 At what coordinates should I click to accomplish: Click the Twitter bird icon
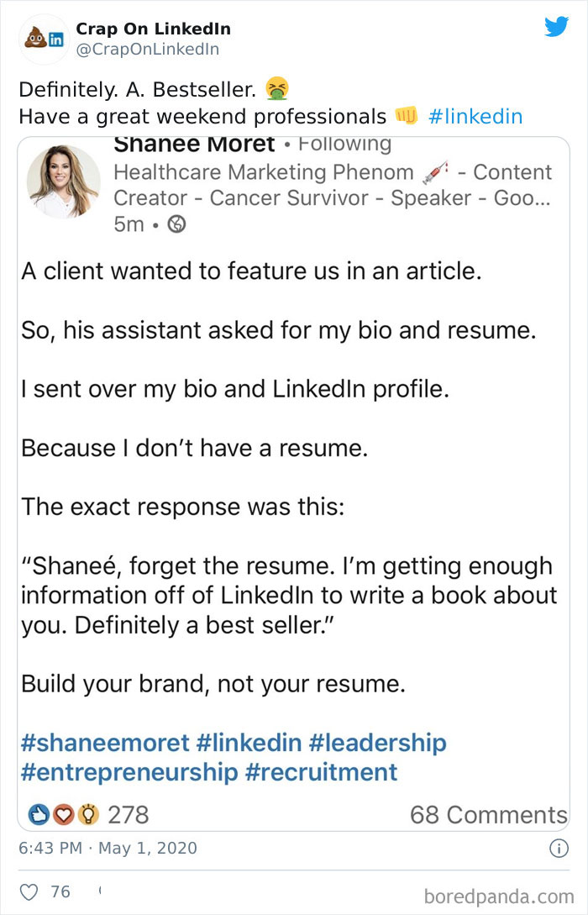pyautogui.click(x=556, y=27)
